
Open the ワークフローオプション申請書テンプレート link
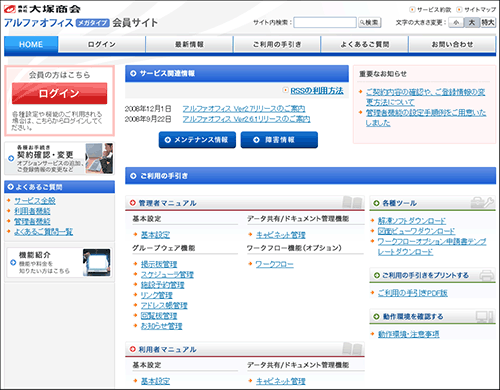(x=432, y=247)
